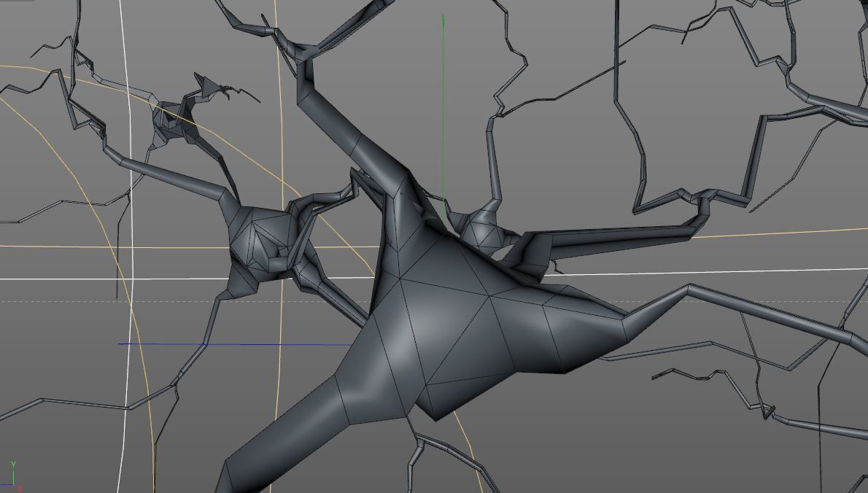Select the mid-sized triangulated neuron left of center
The height and width of the screenshot is (493, 868).
tap(266, 244)
